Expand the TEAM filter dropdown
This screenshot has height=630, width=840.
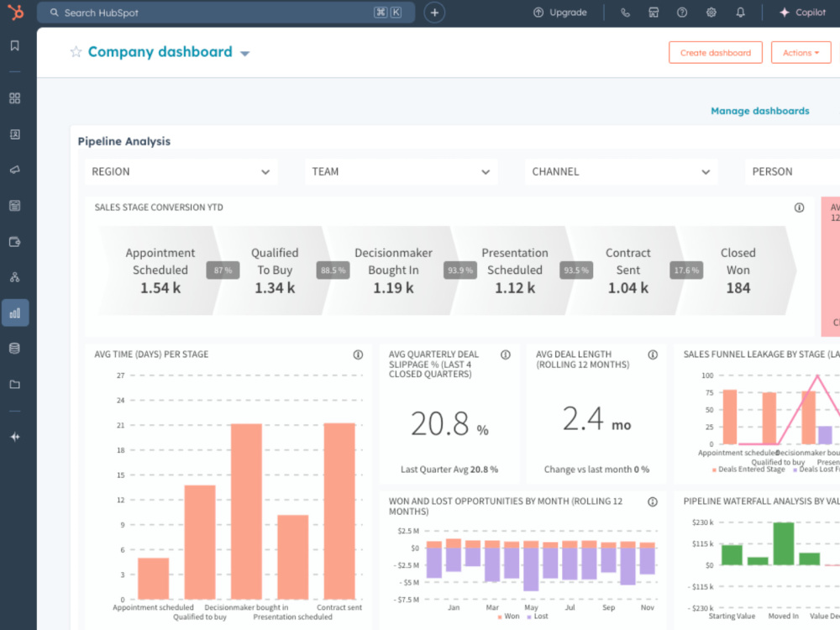pyautogui.click(x=402, y=172)
